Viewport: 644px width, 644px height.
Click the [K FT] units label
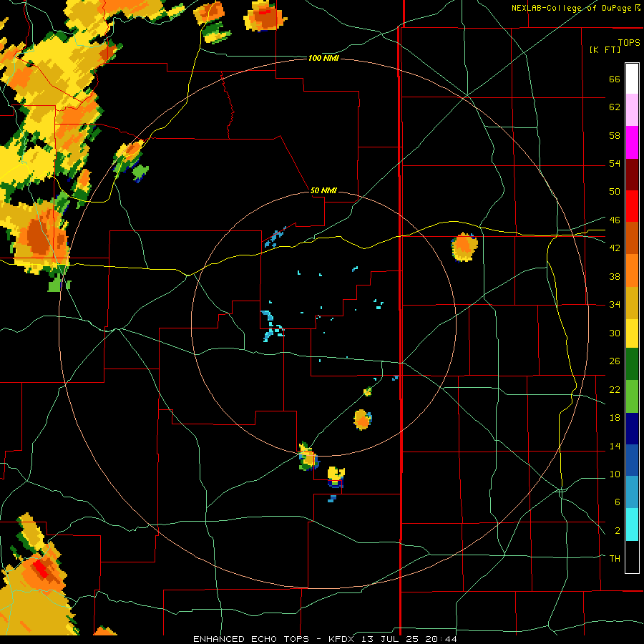605,49
